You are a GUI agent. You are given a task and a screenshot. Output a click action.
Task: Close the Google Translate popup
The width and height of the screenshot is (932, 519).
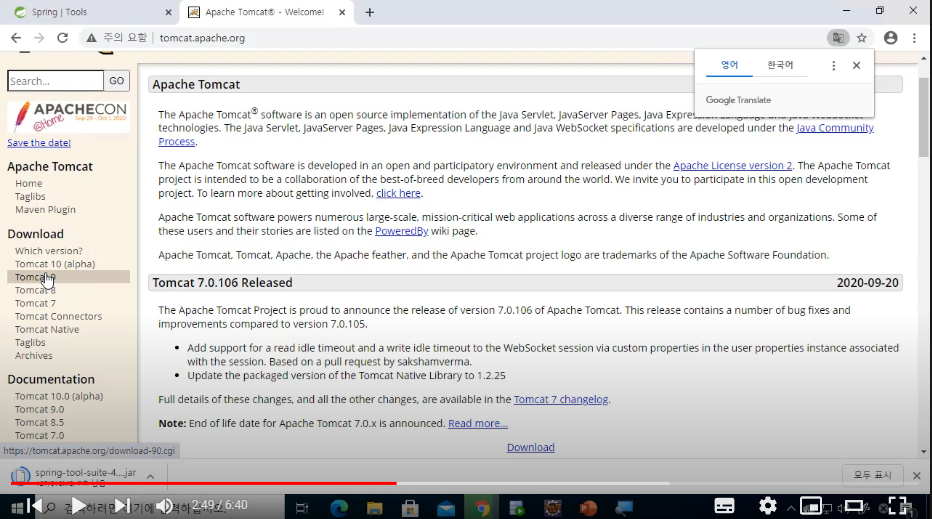857,65
